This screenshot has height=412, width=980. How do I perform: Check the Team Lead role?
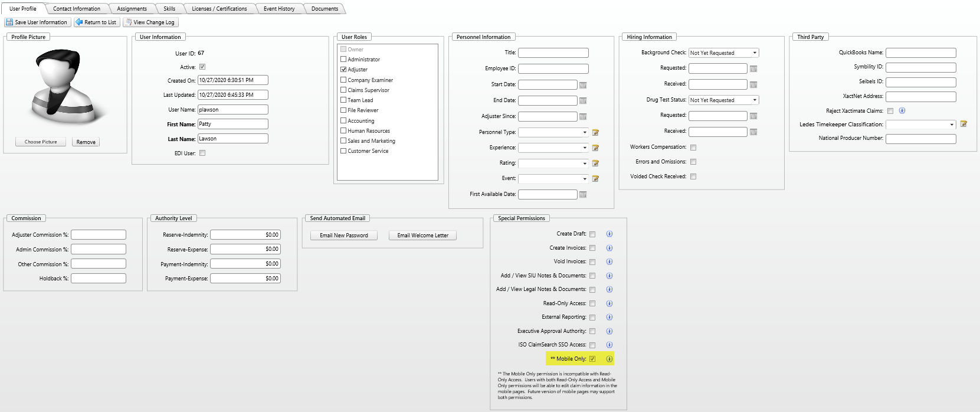[x=343, y=100]
